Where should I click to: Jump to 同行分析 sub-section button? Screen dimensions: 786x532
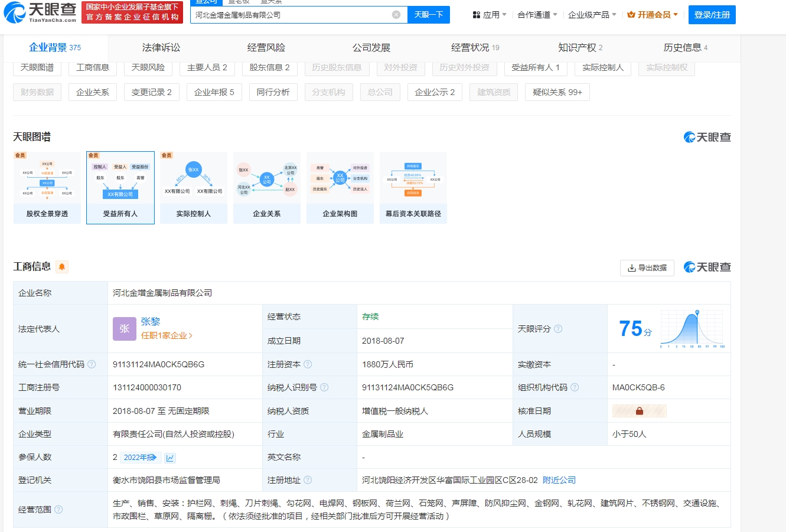click(x=273, y=92)
